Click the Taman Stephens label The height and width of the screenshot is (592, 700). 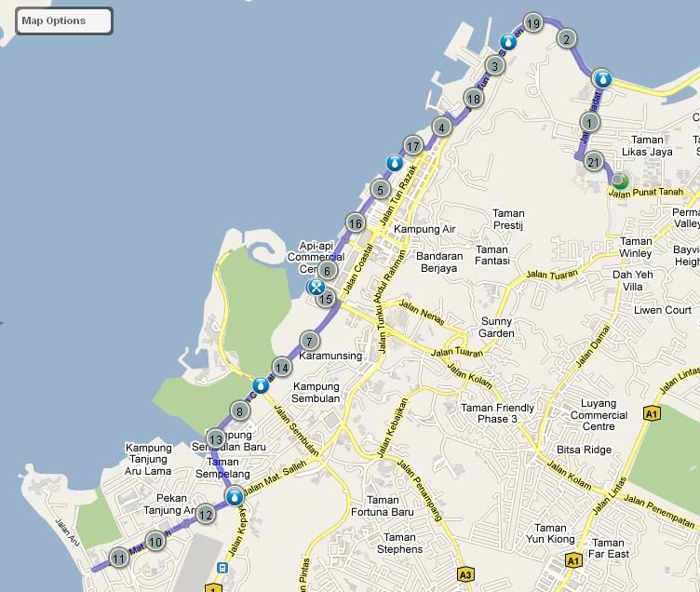[x=399, y=544]
